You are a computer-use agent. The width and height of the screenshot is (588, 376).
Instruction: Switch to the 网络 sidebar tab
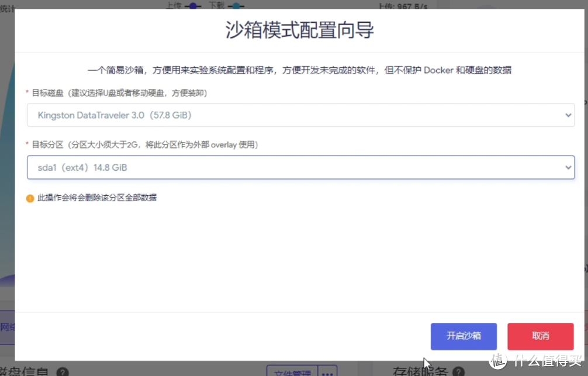pos(8,327)
